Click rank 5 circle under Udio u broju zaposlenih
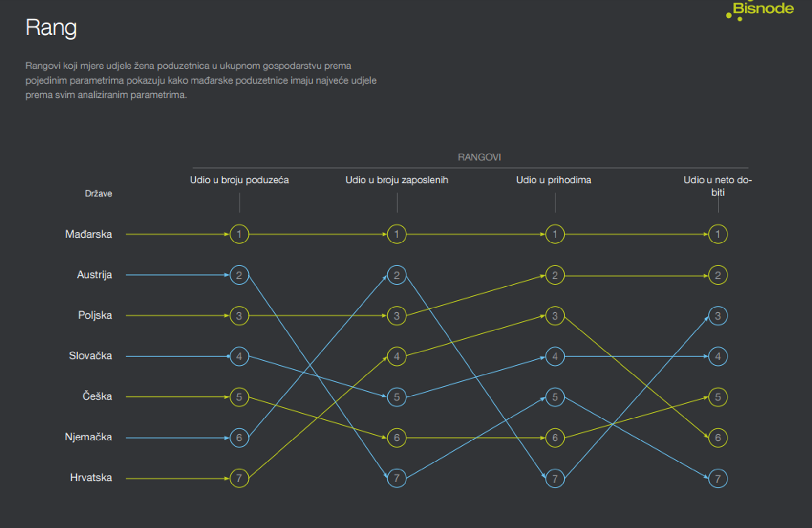Screen dimensions: 812x528 397,397
